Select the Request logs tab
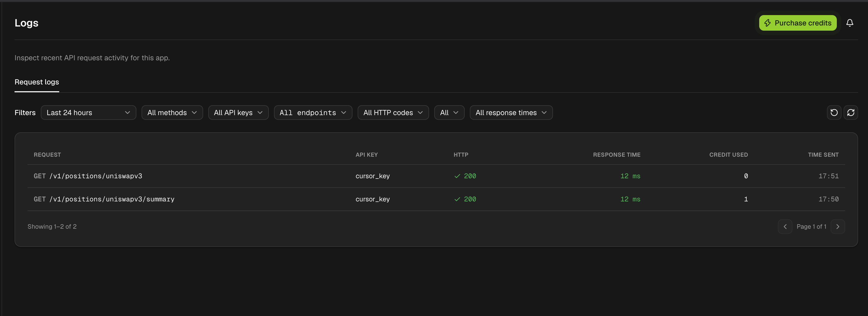 tap(37, 82)
